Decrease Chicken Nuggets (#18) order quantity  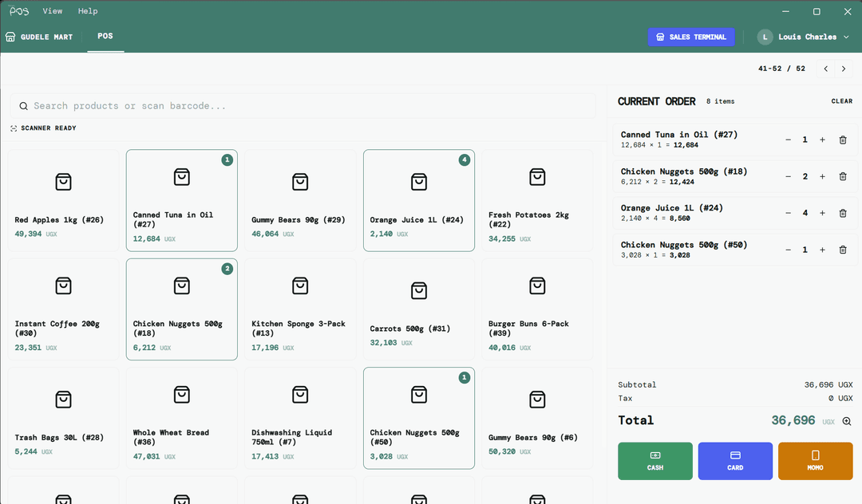pyautogui.click(x=789, y=177)
